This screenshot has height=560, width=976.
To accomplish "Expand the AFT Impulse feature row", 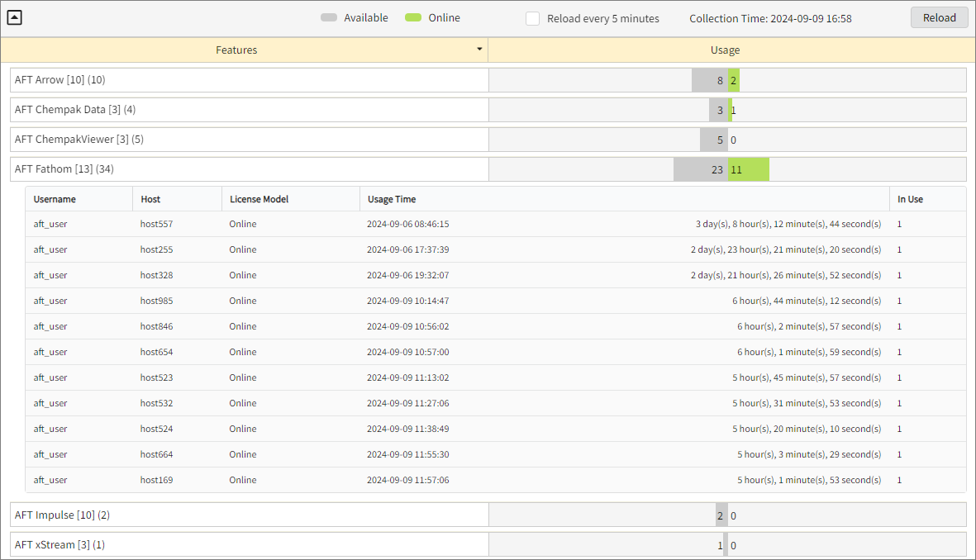I will pyautogui.click(x=248, y=515).
